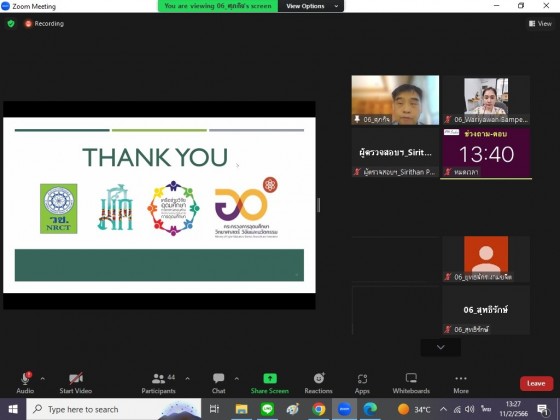Click the green Share Screen button
The image size is (560, 420).
270,383
